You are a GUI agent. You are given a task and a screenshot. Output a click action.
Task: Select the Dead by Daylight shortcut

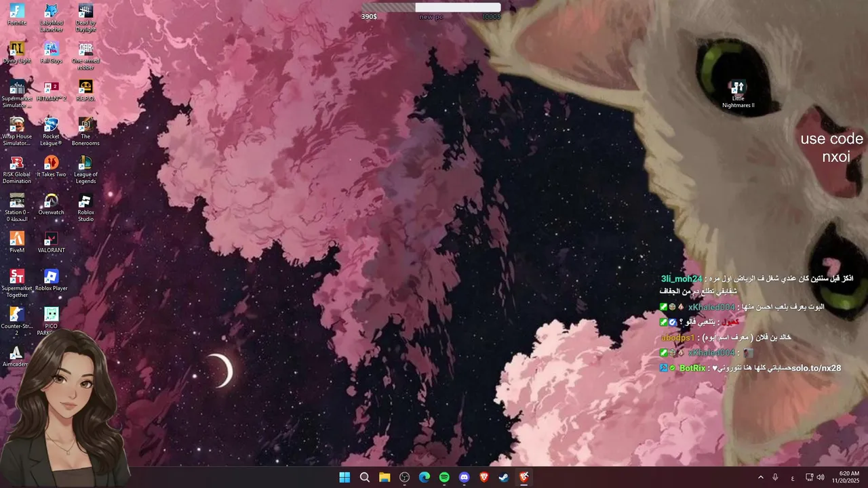pos(85,18)
